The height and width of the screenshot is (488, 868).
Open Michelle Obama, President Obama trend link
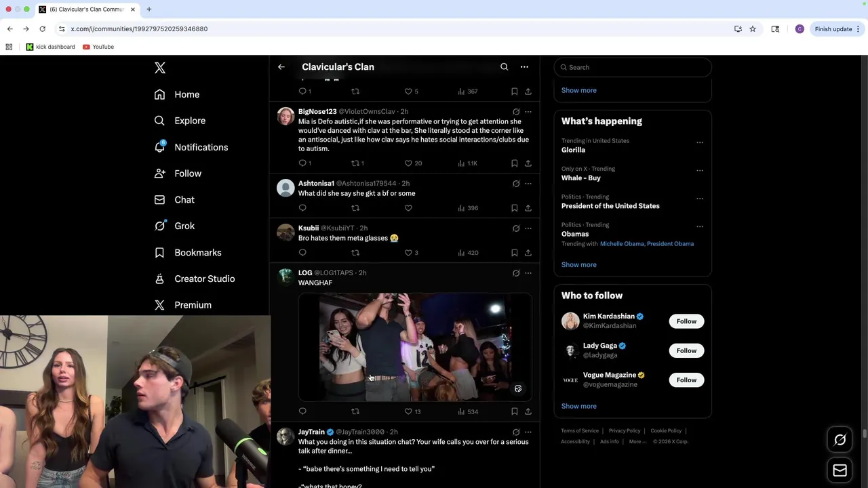pos(647,244)
